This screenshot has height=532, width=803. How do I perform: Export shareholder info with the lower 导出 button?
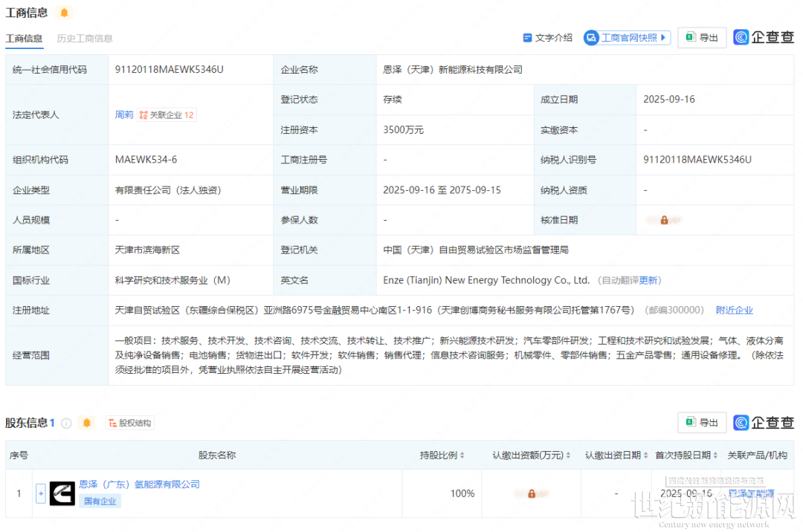point(702,423)
